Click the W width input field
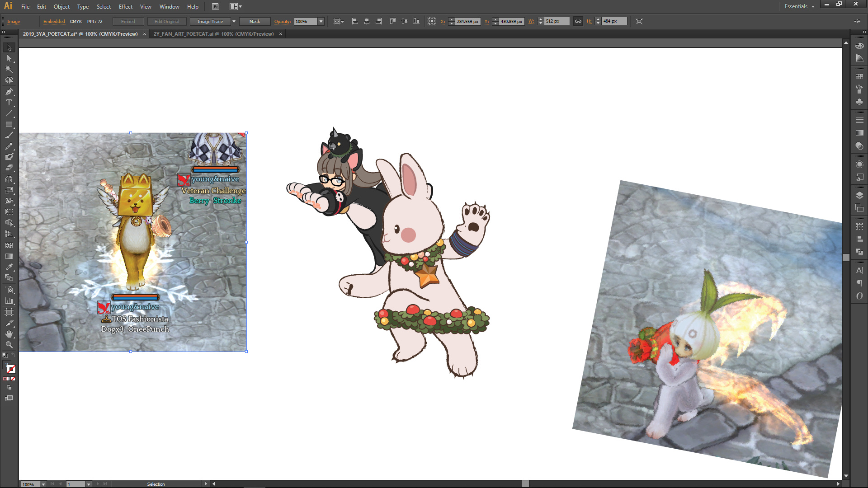 [556, 21]
